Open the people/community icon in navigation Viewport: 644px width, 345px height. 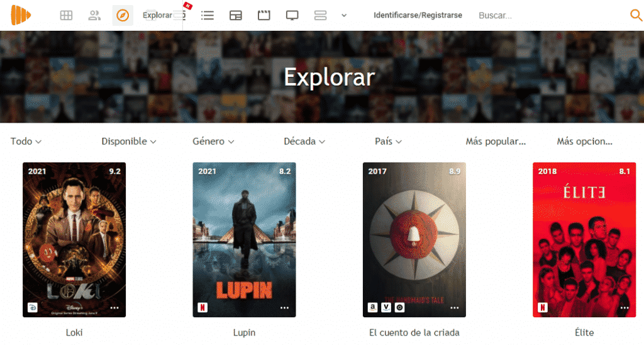click(94, 16)
